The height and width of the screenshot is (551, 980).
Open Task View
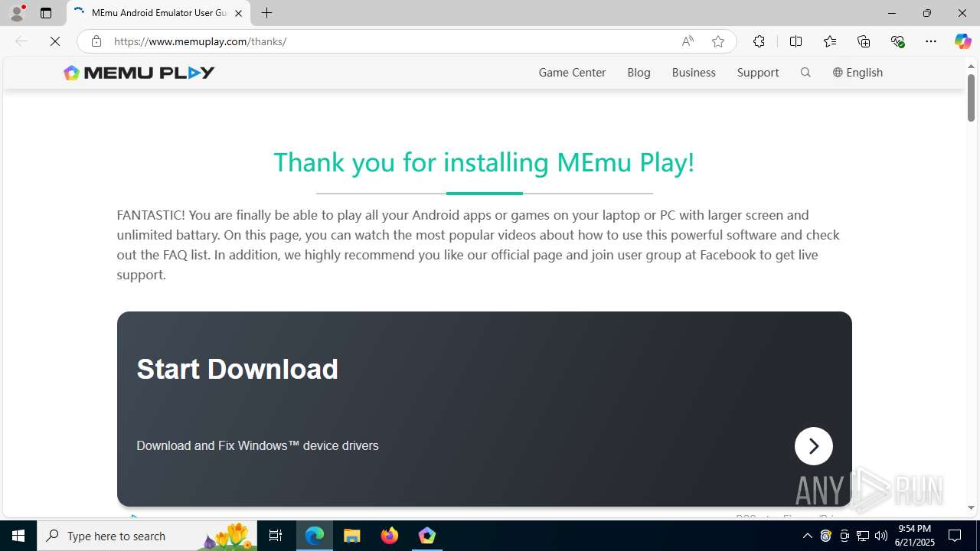(276, 536)
